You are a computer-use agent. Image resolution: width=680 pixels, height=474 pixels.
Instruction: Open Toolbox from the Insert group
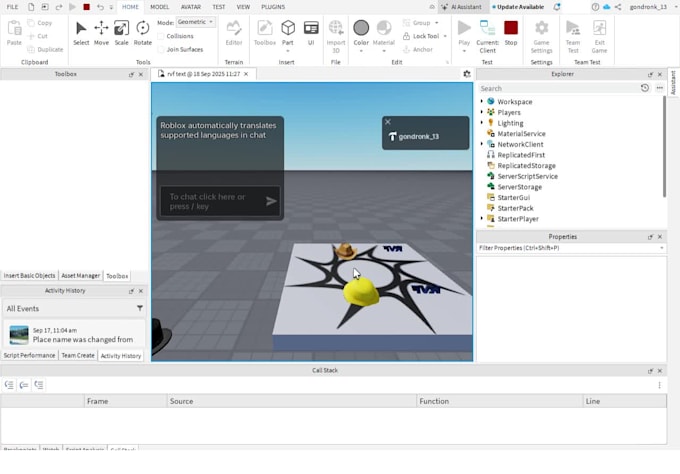coord(265,33)
